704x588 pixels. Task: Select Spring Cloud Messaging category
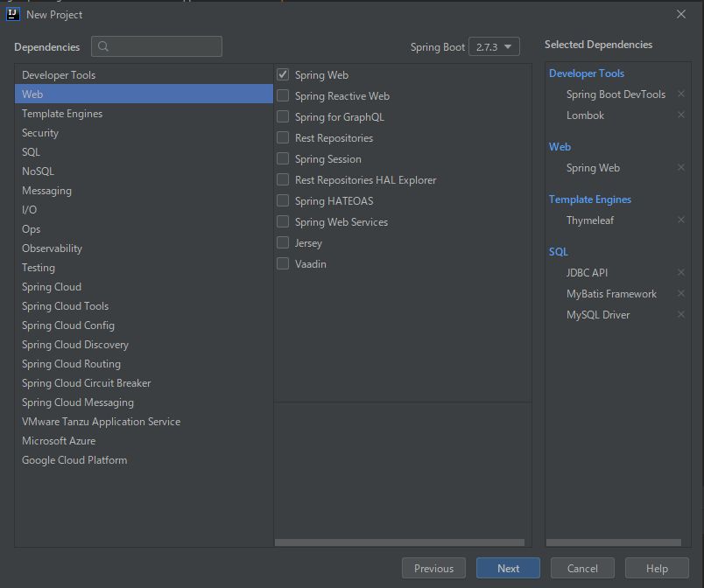[144, 402]
